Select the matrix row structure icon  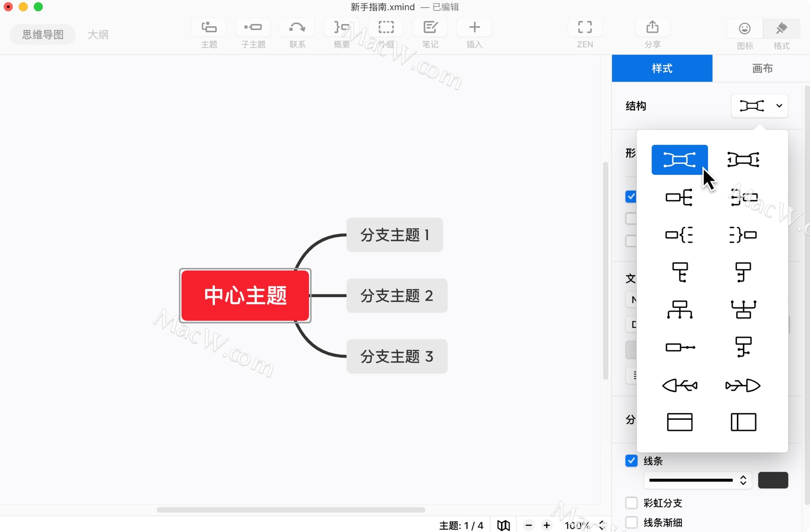pos(679,422)
